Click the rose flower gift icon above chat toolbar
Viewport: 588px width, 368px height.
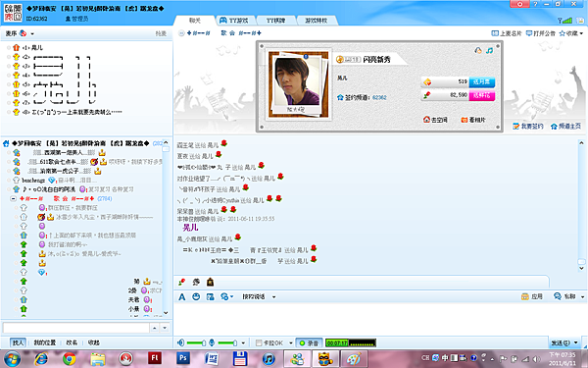182,282
